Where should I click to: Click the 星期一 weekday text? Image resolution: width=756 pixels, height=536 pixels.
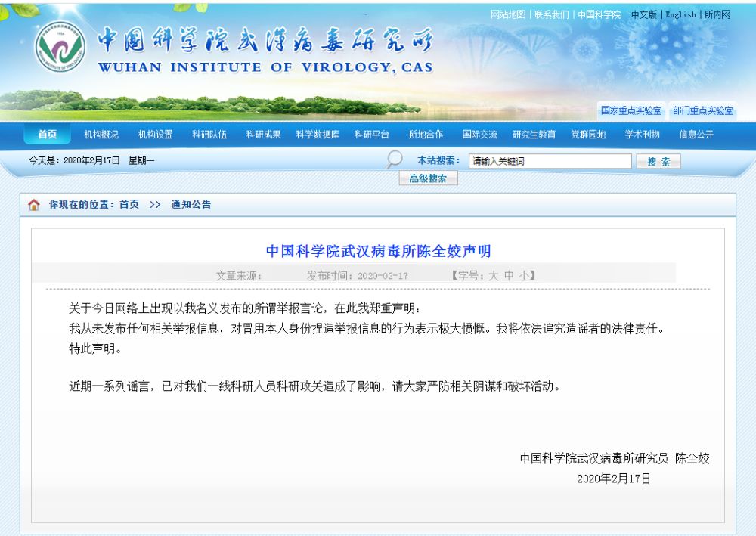pyautogui.click(x=141, y=160)
